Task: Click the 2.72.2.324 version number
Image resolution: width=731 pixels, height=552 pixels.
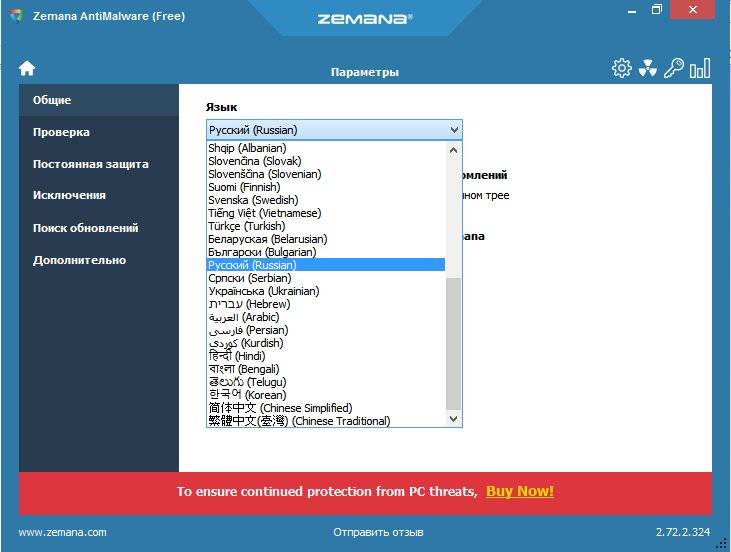Action: 683,532
